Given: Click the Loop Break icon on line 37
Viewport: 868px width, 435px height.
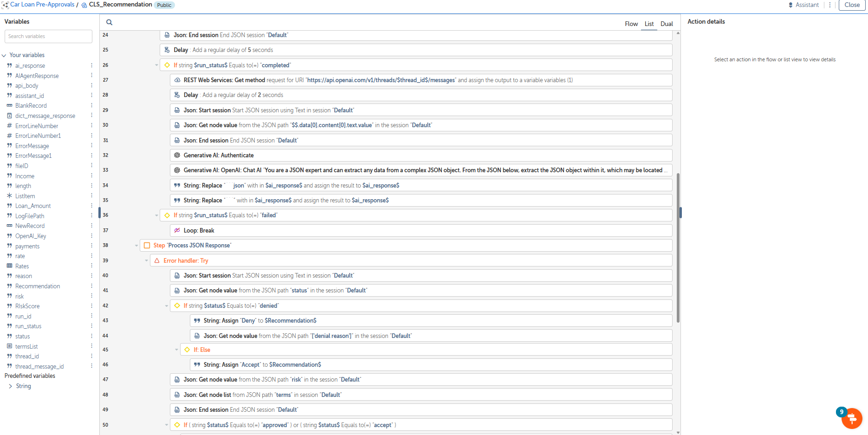Looking at the screenshot, I should (x=177, y=231).
